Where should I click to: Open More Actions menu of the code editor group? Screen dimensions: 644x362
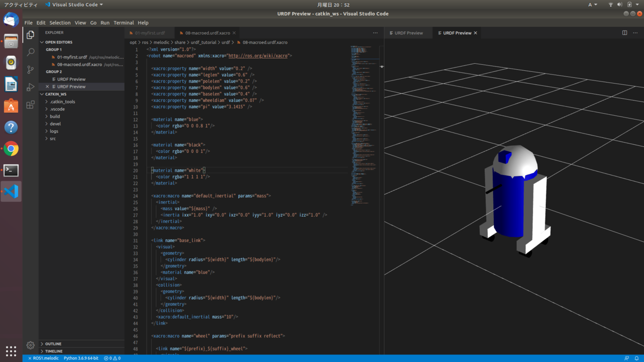[375, 33]
